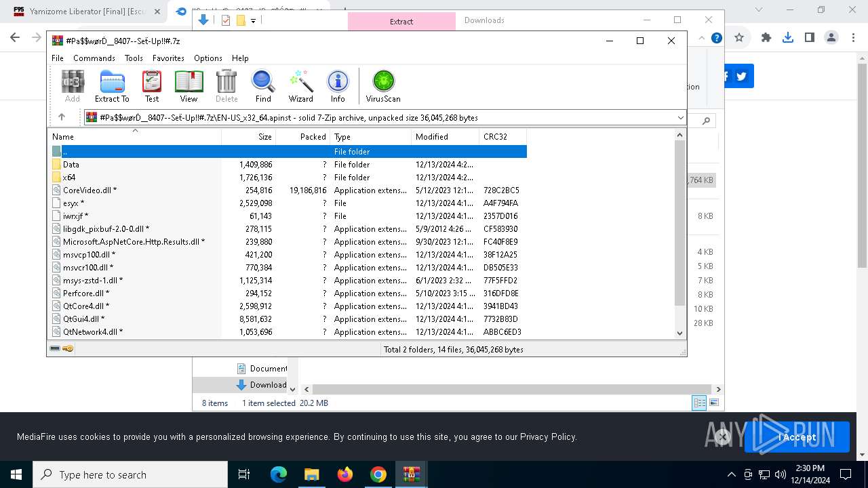This screenshot has width=868, height=488.
Task: Bookmark the page with the star icon
Action: [739, 38]
